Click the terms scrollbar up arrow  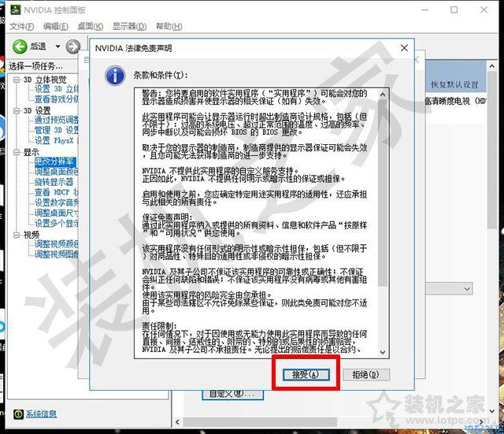pyautogui.click(x=383, y=95)
